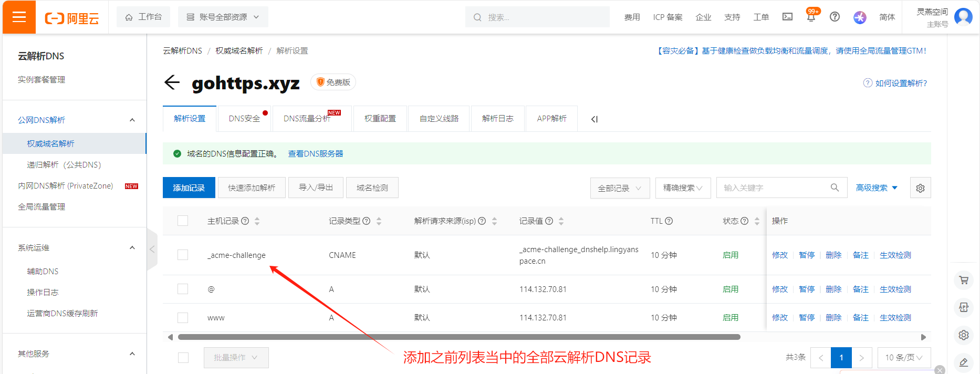This screenshot has width=980, height=374.
Task: Click the help question mark icon
Action: coord(835,17)
